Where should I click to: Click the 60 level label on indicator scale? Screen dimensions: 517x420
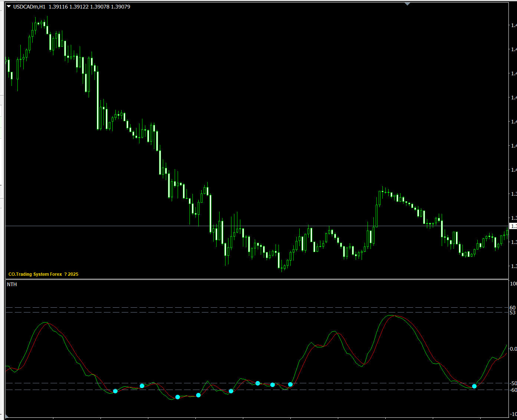click(513, 308)
